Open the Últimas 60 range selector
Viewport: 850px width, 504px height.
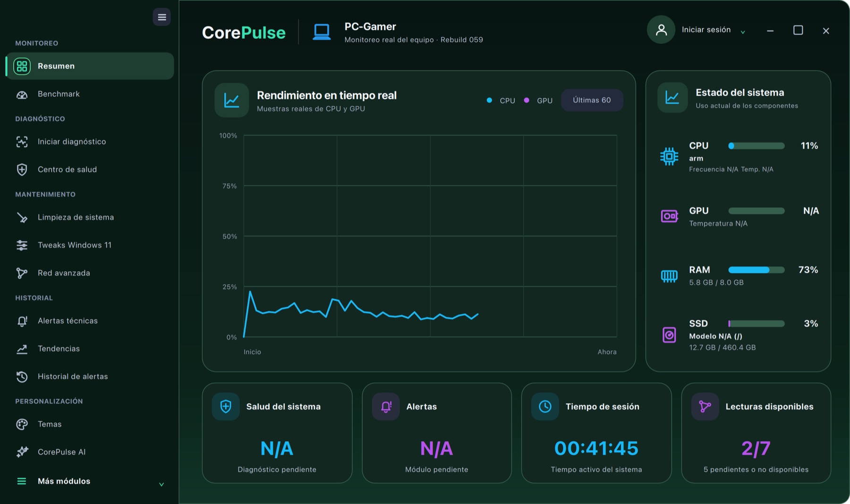[592, 100]
